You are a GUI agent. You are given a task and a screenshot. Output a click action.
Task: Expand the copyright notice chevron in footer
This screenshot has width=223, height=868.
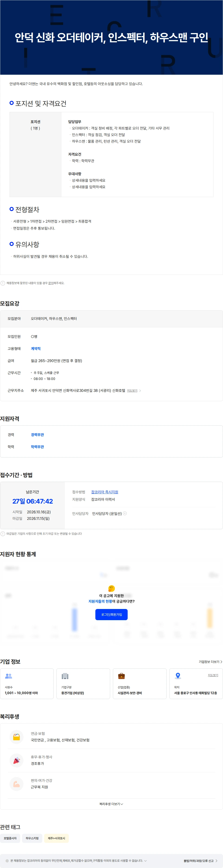pos(145,861)
